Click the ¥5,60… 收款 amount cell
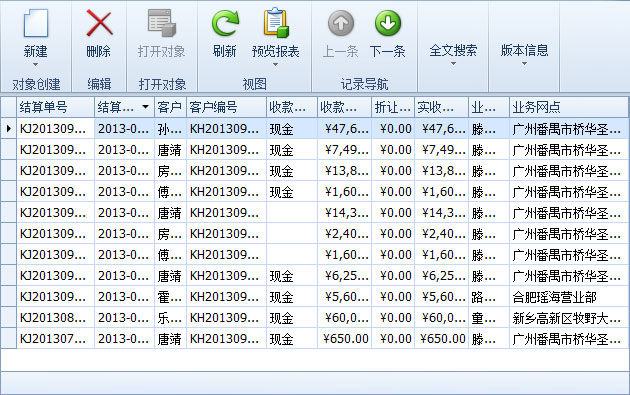Screen dimensions: 630x395 click(x=344, y=297)
